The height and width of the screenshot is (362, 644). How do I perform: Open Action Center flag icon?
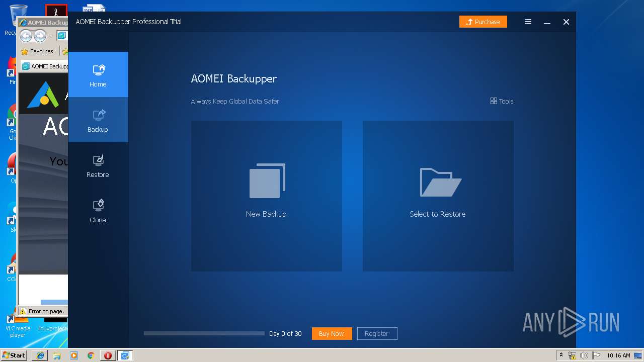pos(596,355)
